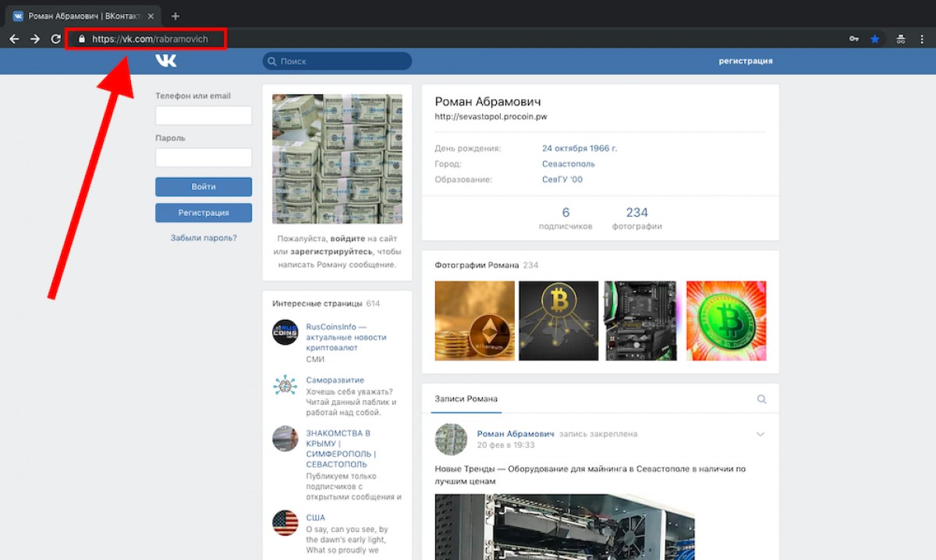This screenshot has height=560, width=936.
Task: Click the VK logo in header
Action: [165, 61]
